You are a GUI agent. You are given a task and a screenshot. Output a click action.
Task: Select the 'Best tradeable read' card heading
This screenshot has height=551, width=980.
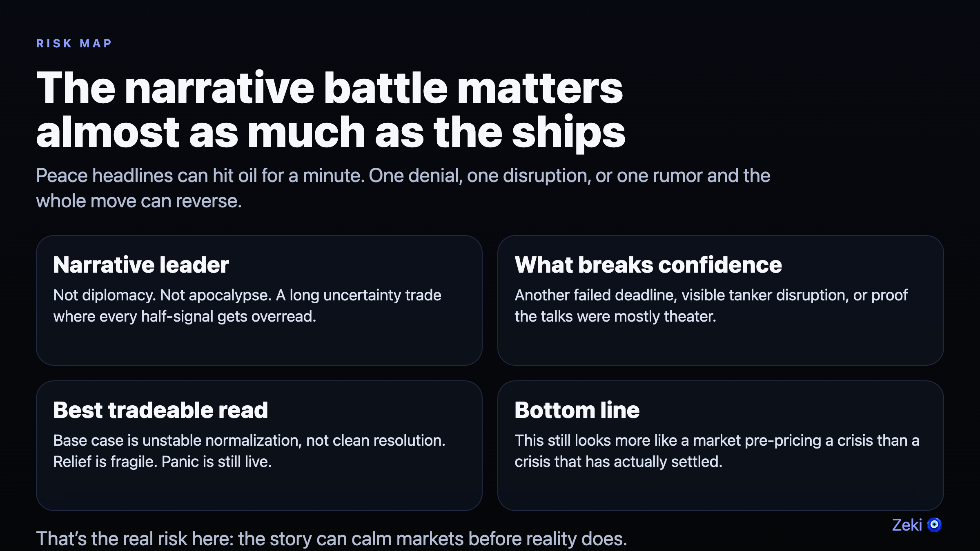[160, 410]
